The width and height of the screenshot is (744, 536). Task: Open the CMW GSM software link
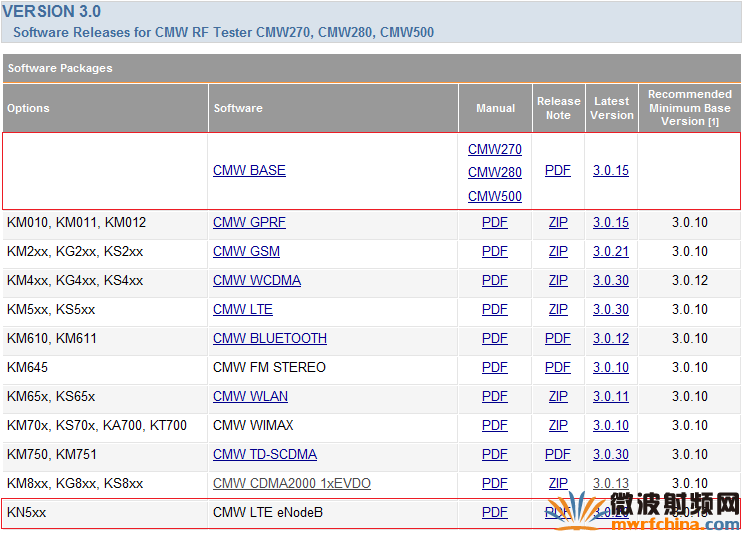tap(246, 251)
